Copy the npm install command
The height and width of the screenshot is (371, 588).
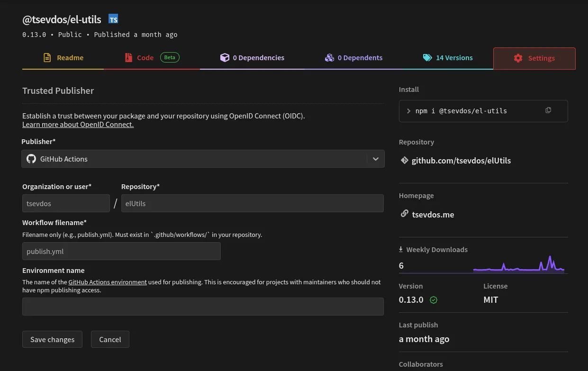coord(548,110)
